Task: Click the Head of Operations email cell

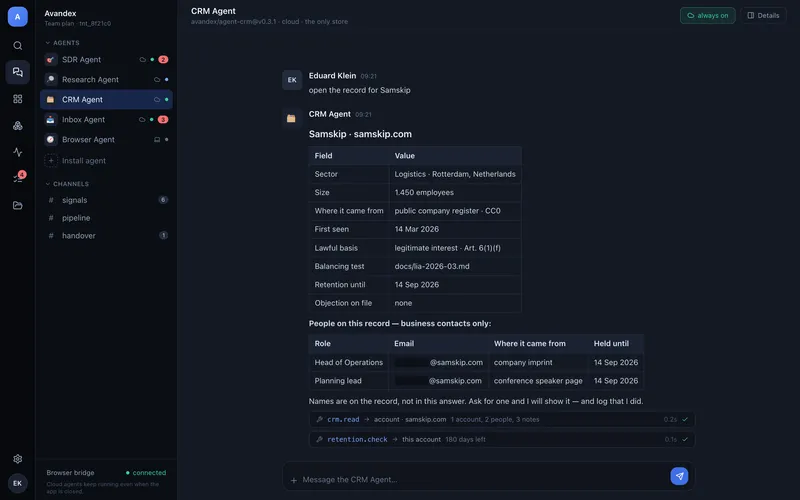Action: (x=438, y=362)
